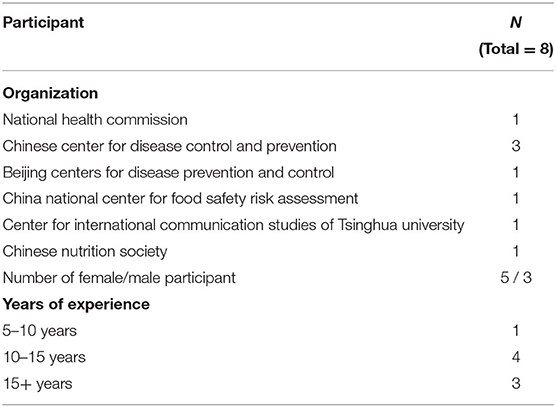Select the Total = 8 label
Viewport: 556px width, 407px height.
coord(516,49)
